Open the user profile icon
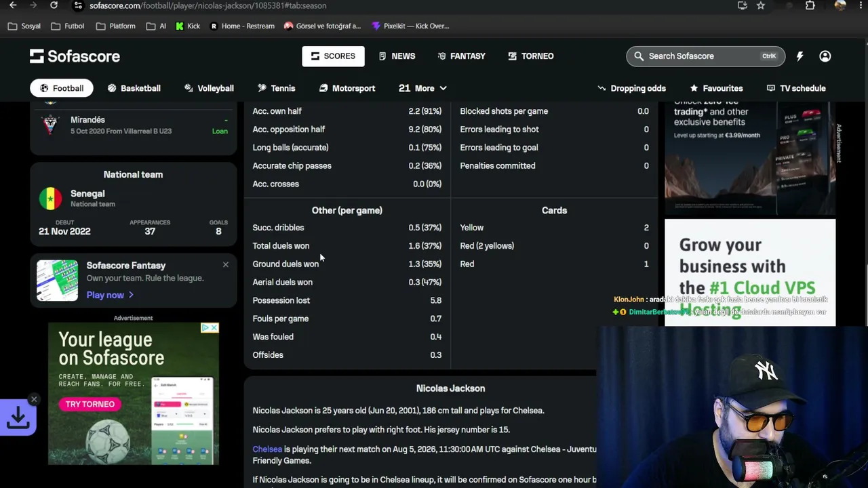 coord(825,56)
